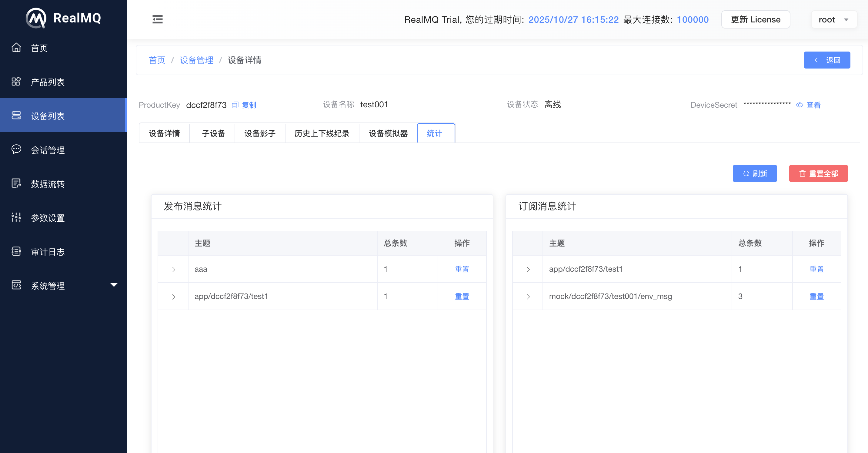Reset the aaa publish topic count

click(462, 269)
